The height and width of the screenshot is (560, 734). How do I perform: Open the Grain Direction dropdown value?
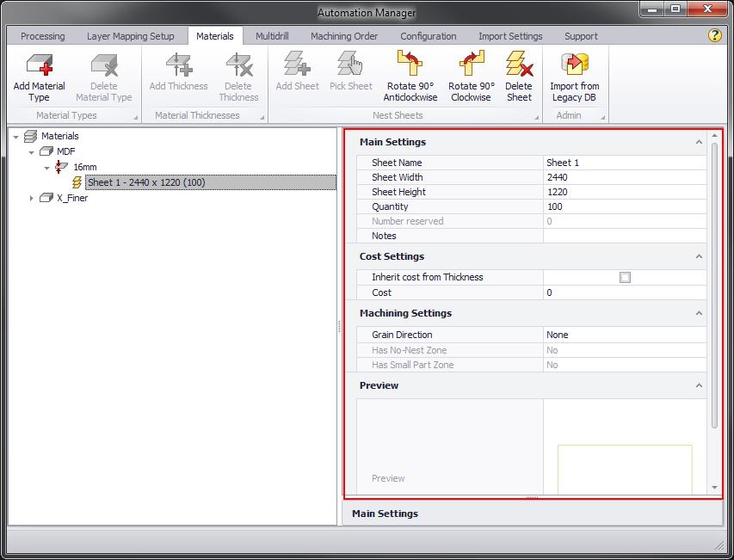click(625, 335)
